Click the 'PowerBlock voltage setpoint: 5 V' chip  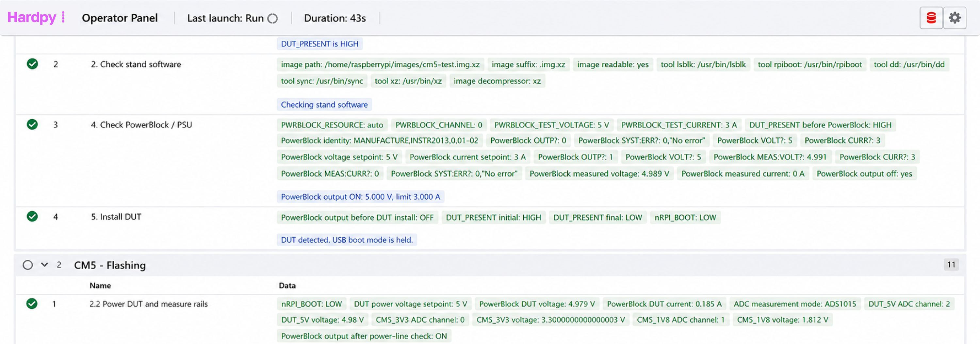[x=339, y=157]
